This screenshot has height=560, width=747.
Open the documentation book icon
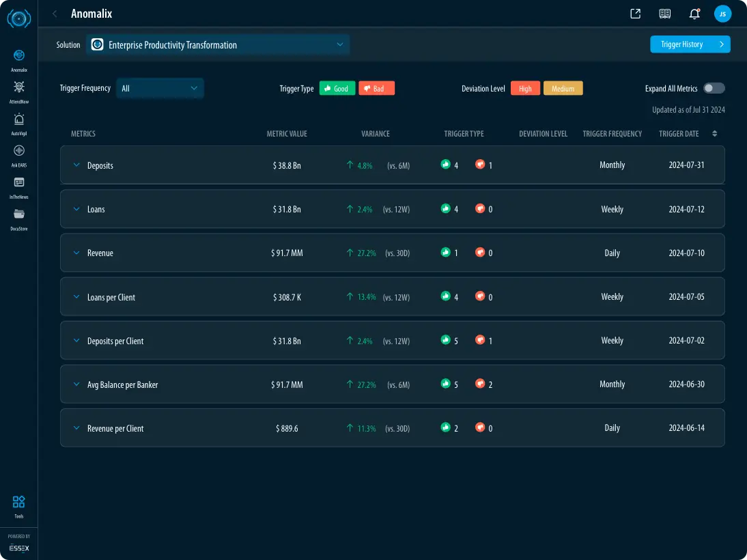664,14
